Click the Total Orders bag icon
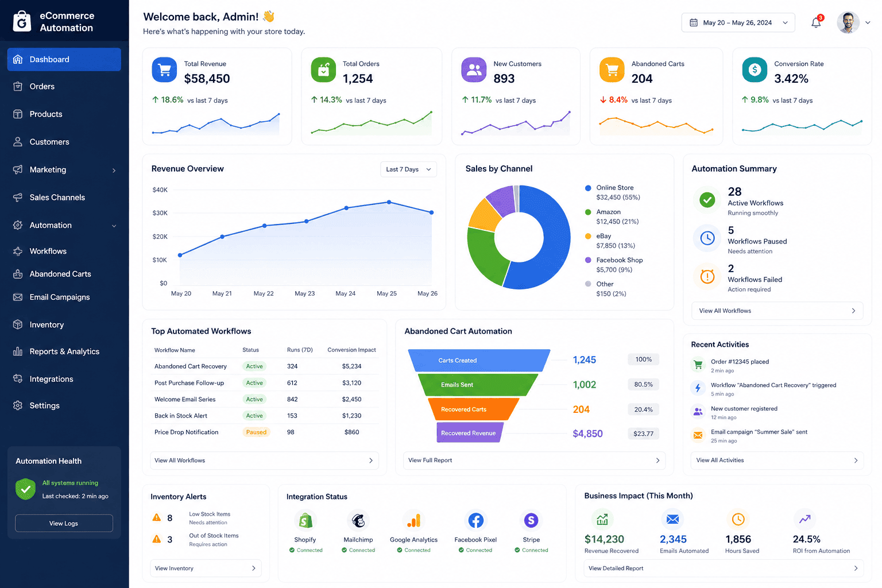 click(323, 70)
